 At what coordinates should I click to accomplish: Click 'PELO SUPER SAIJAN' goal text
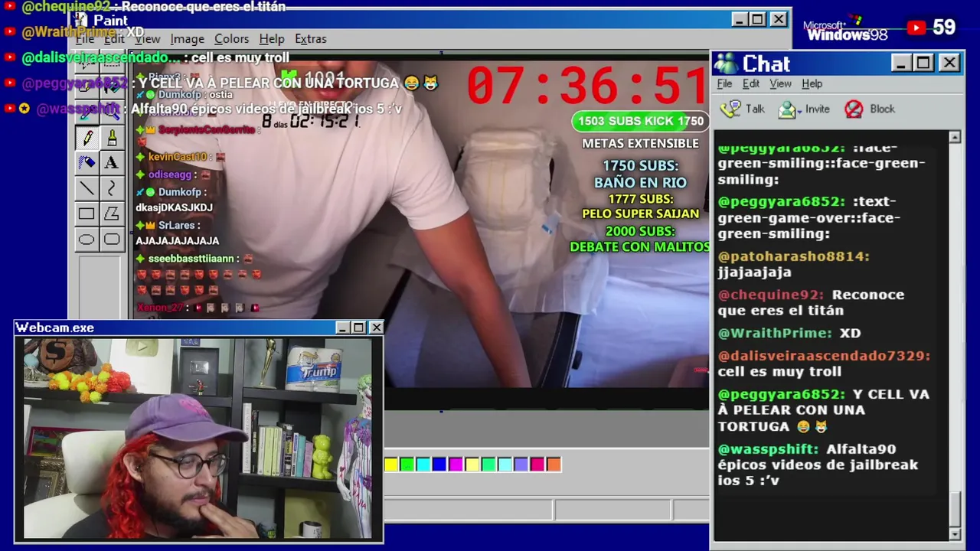[x=641, y=214]
